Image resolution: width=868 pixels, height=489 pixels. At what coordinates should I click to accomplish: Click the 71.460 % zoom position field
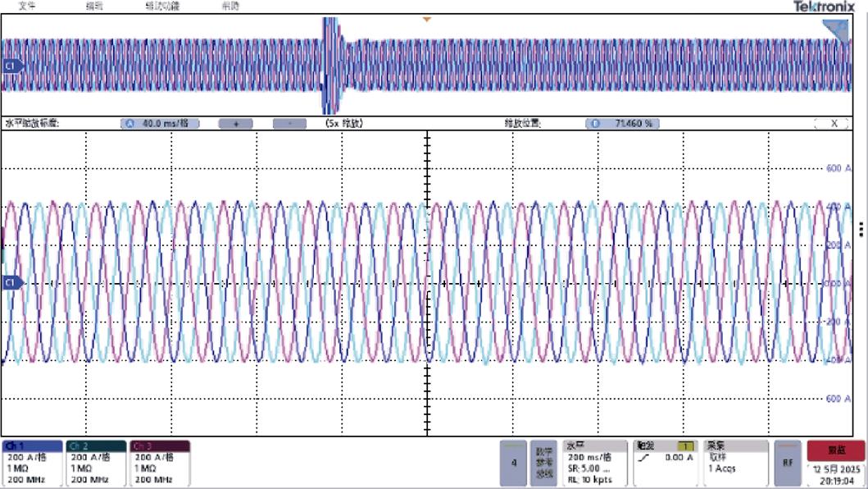click(622, 124)
